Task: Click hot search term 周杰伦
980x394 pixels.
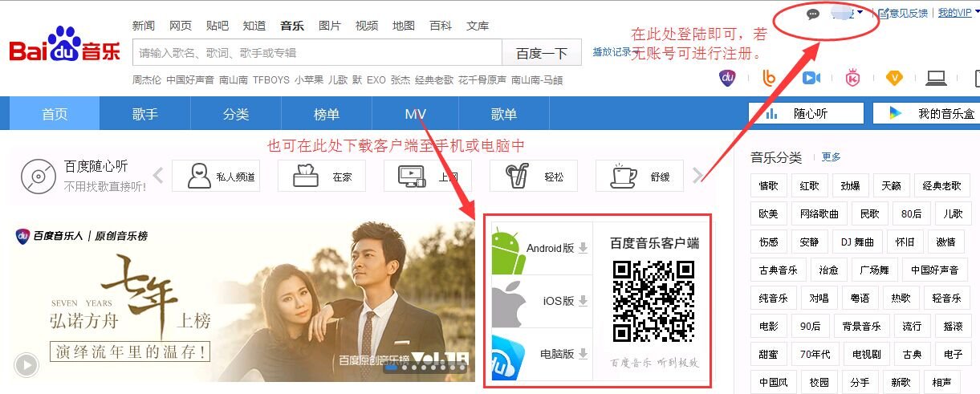Action: tap(147, 80)
